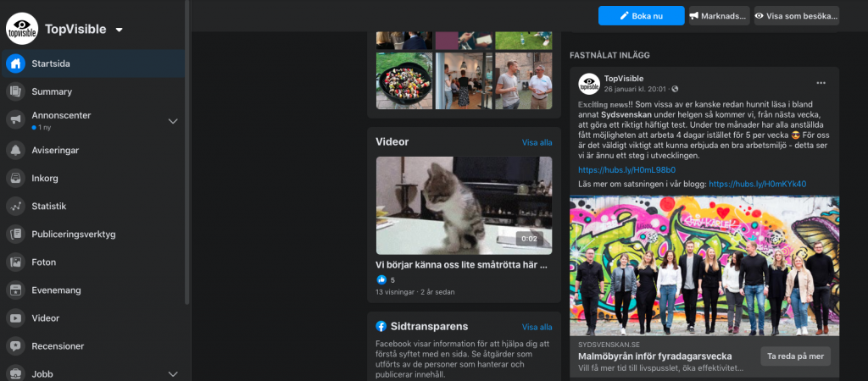Click the Foton image icon

point(15,262)
